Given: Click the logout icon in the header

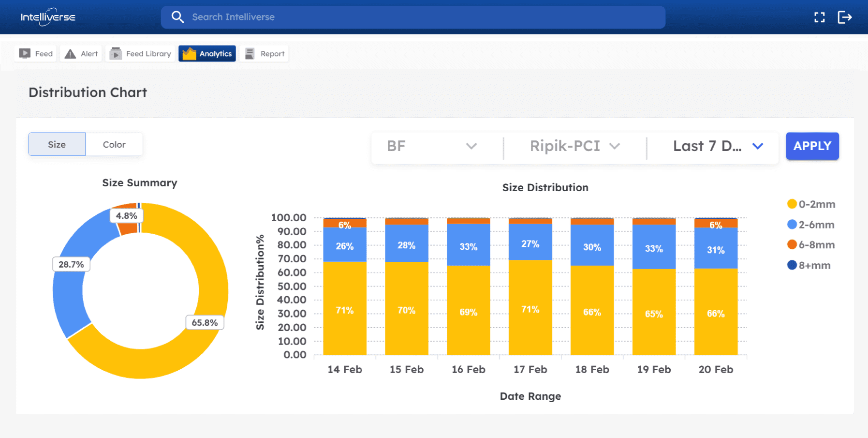Looking at the screenshot, I should point(844,17).
